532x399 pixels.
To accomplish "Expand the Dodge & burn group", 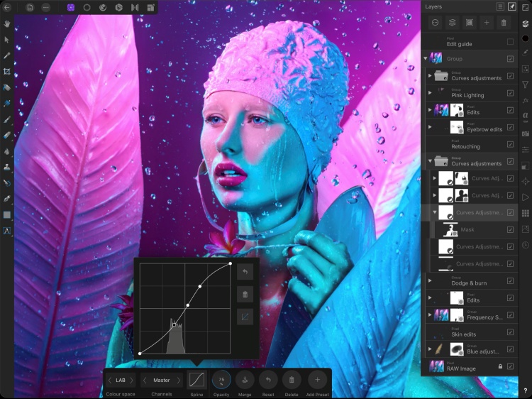I will coord(430,281).
